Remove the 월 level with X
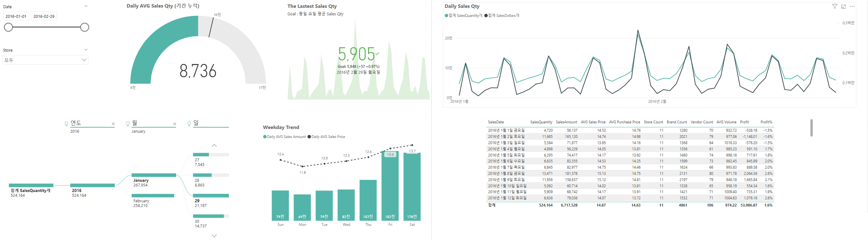The image size is (868, 240). tap(174, 124)
